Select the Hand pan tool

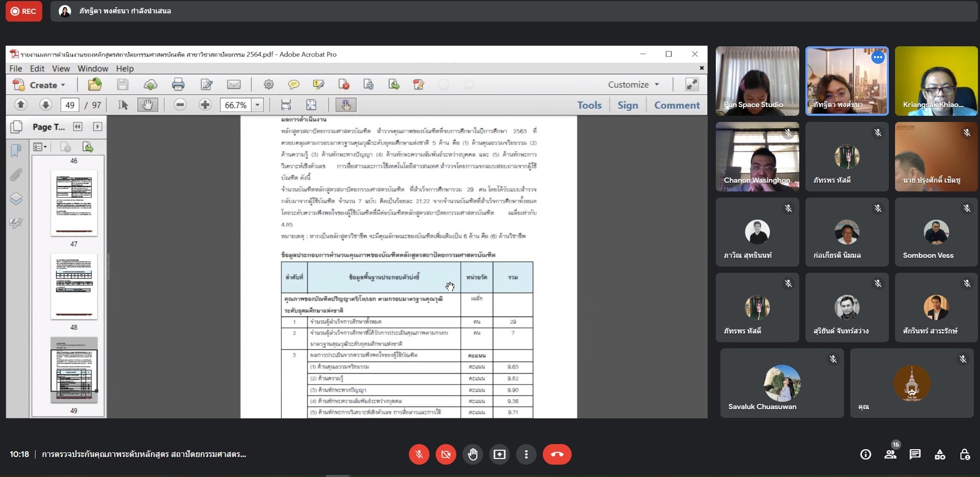(147, 105)
